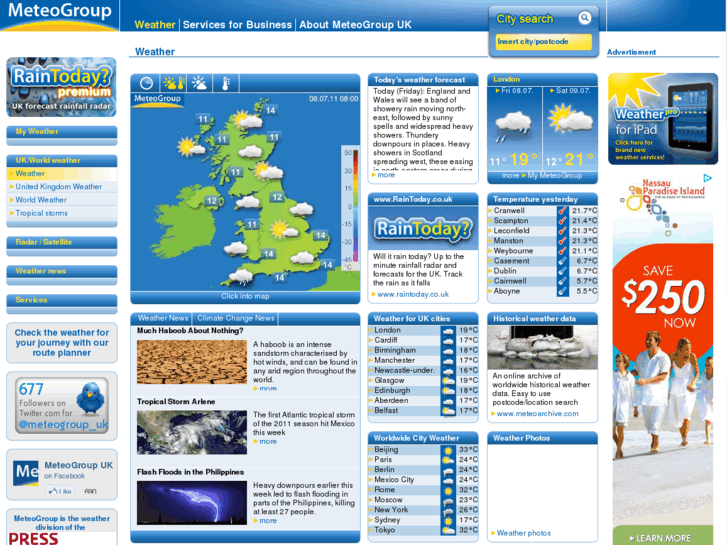Open About MeteoGroup UK menu

pos(355,25)
